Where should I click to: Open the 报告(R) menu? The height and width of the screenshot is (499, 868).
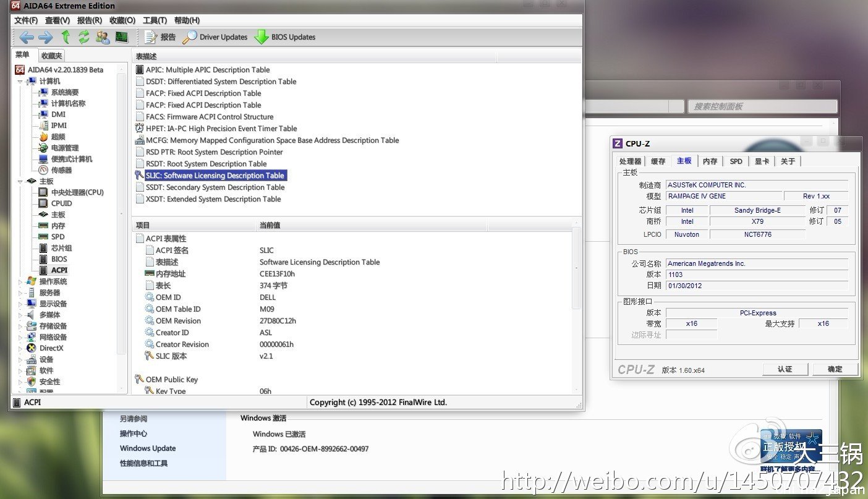point(90,20)
